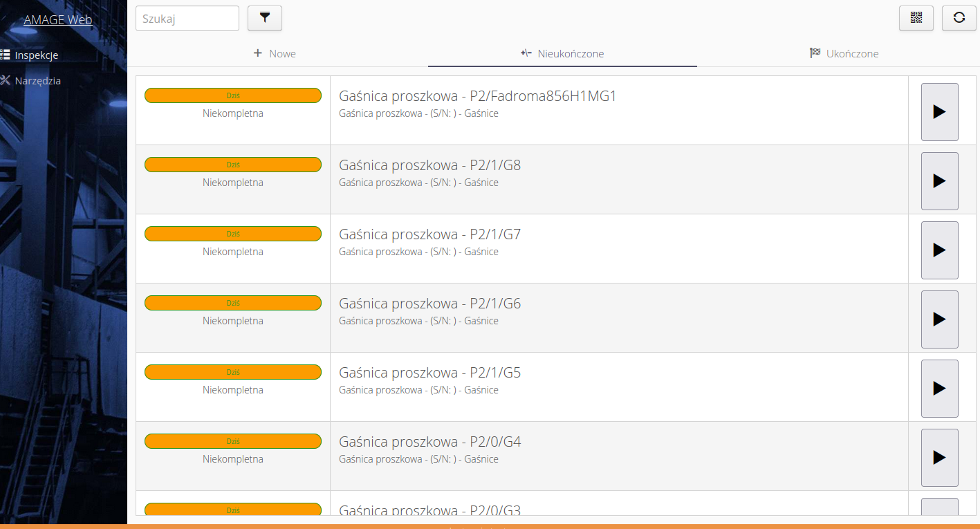The image size is (980, 529).
Task: Refresh the inspection list
Action: (959, 18)
